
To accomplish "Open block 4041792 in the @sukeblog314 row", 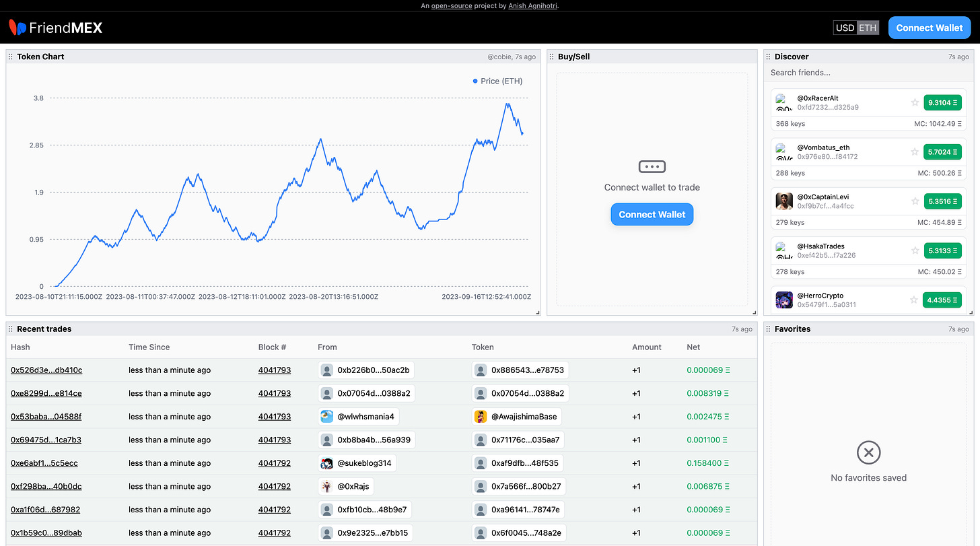I will click(x=275, y=463).
